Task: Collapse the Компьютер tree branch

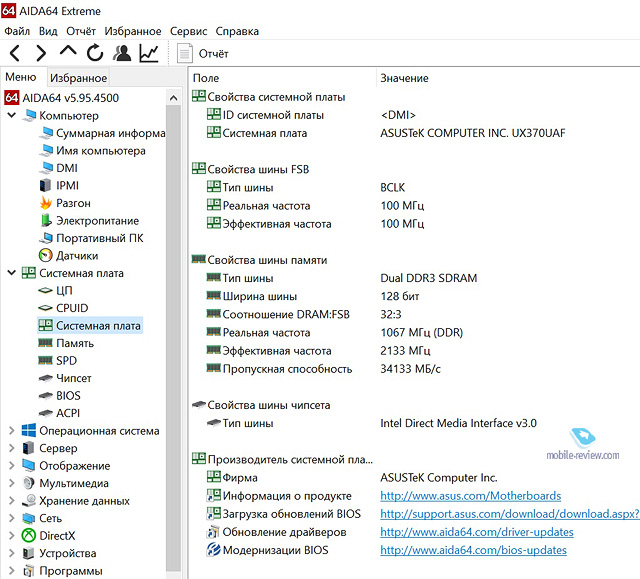Action: (x=12, y=115)
